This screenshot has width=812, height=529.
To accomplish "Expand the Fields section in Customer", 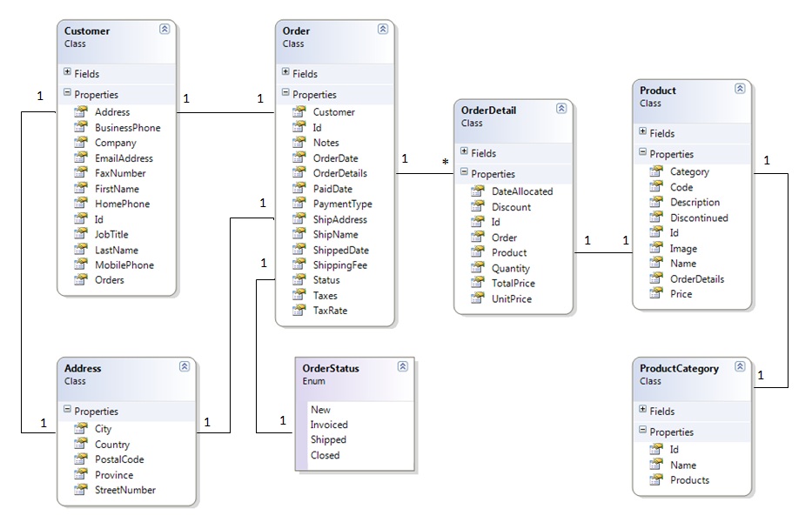I will coord(68,73).
